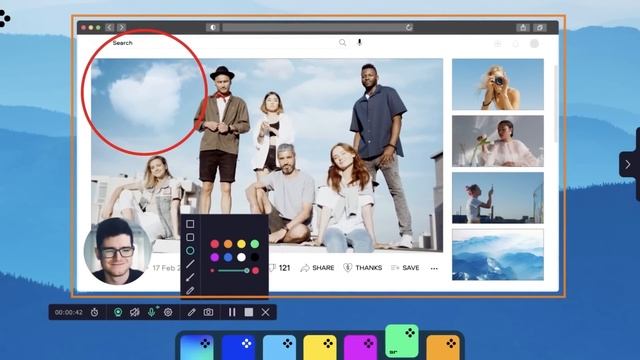
Task: Pick the purple color swatch
Action: coord(215,257)
